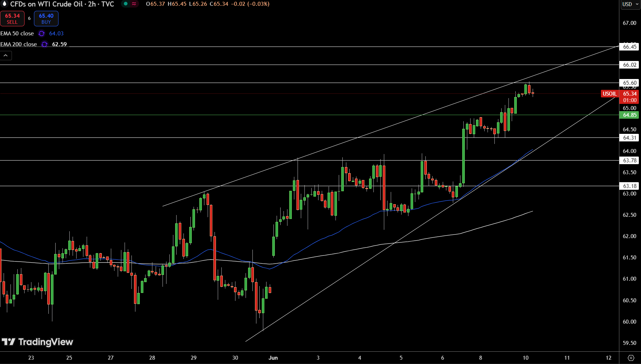The height and width of the screenshot is (364, 641).
Task: Click the 66.45 horizontal line price label
Action: 629,47
